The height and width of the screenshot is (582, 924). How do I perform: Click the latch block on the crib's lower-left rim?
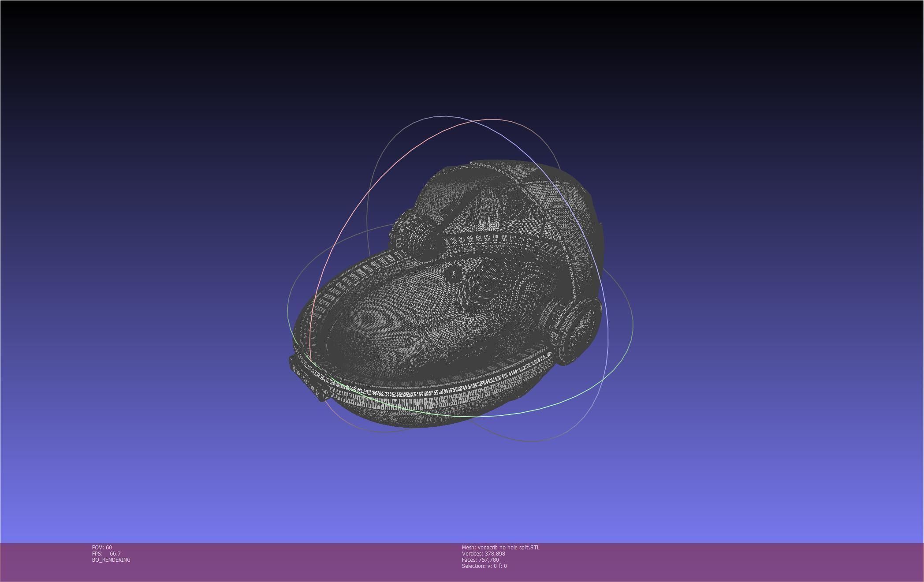coord(309,379)
